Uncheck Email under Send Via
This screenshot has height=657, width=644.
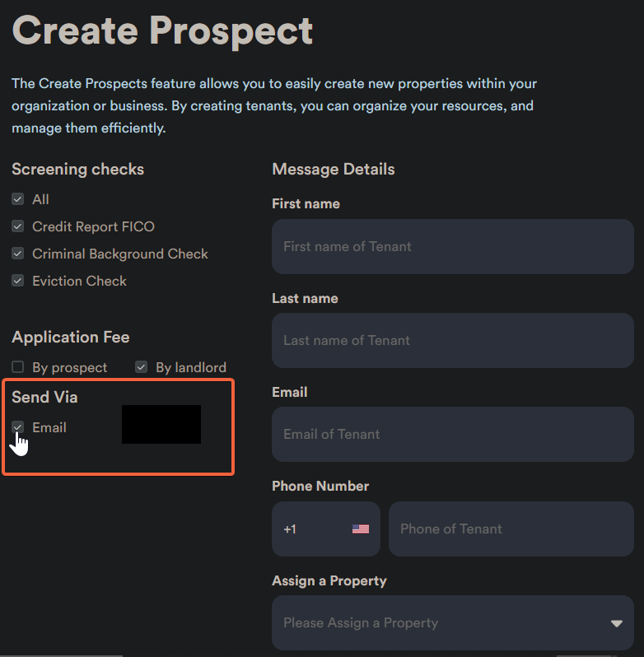18,427
